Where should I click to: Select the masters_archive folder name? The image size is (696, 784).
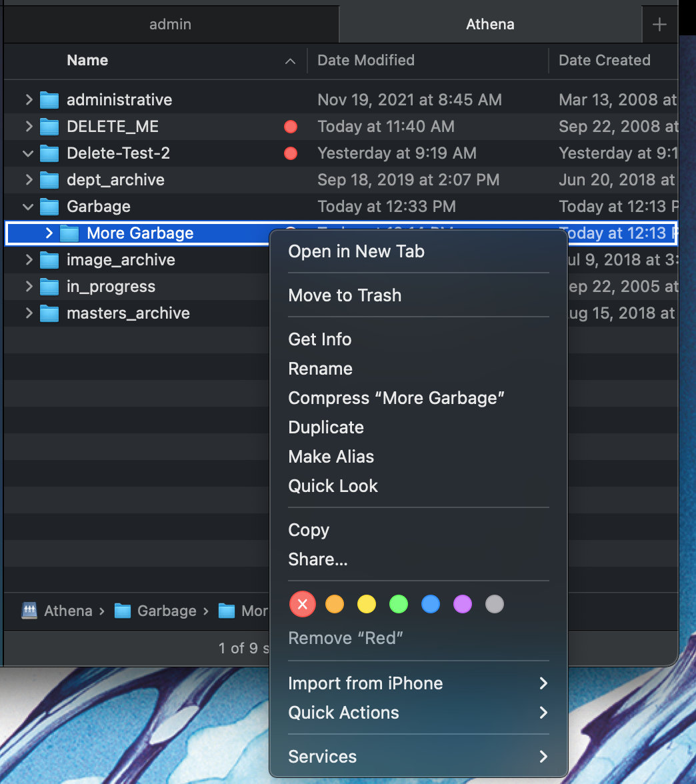pyautogui.click(x=128, y=313)
